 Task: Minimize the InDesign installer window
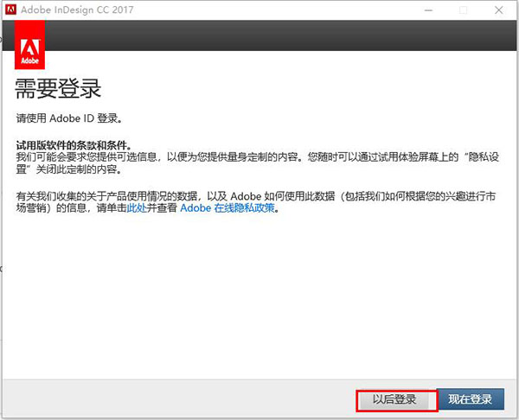pyautogui.click(x=426, y=10)
